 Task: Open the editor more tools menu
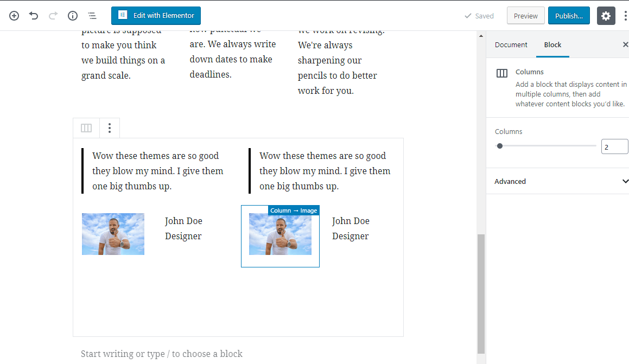(x=625, y=15)
